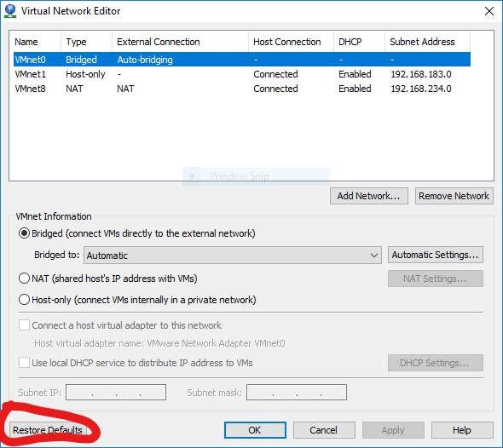Click Add Network button
This screenshot has height=448, width=503.
pos(369,196)
